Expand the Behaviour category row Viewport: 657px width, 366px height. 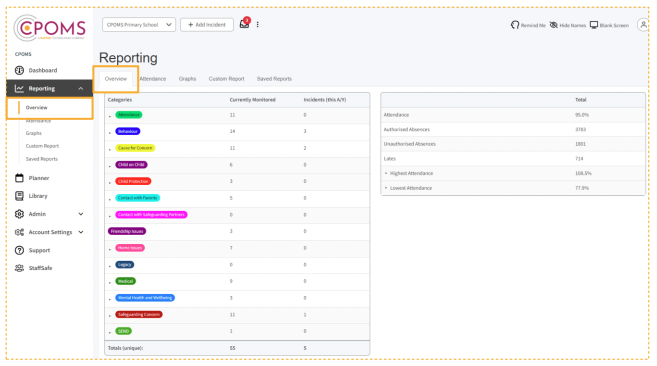pyautogui.click(x=110, y=132)
